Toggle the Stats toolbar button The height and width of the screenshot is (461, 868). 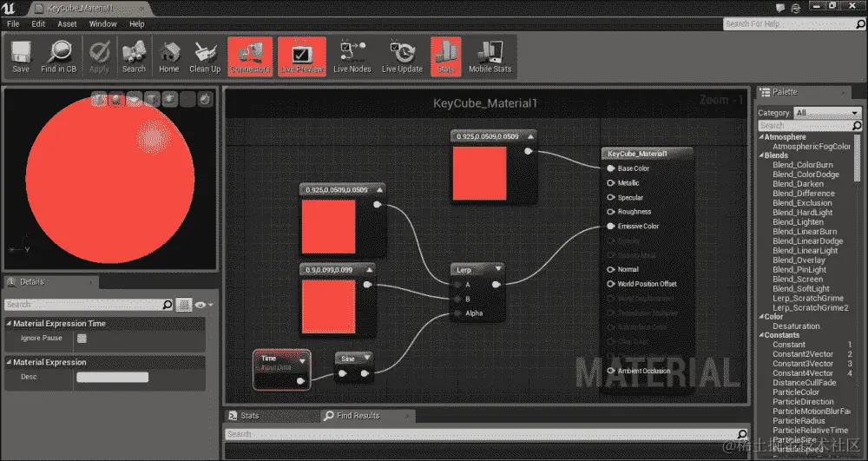click(445, 56)
